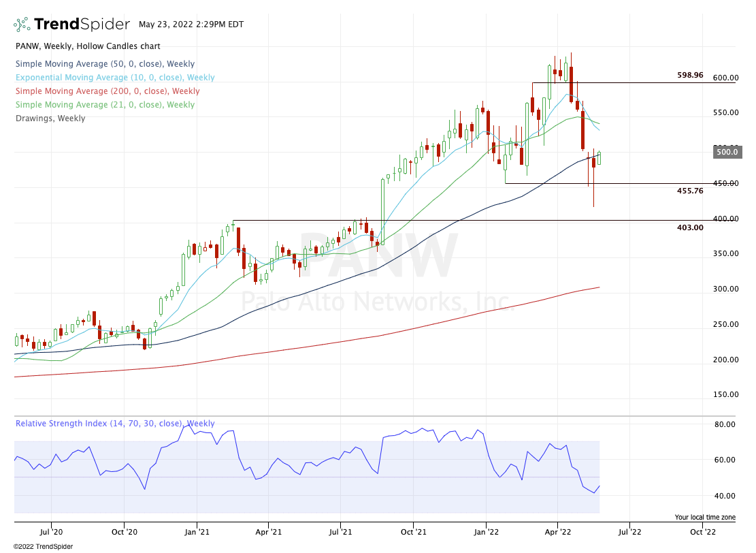Screen dimensions: 756x553
Task: Click the 250.00 price axis label
Action: coord(725,324)
